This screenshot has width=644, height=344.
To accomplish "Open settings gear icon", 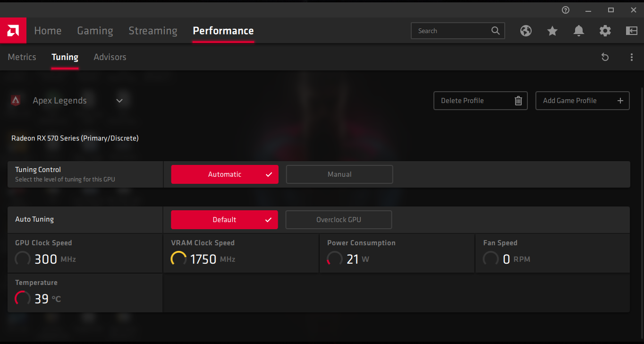I will (605, 31).
